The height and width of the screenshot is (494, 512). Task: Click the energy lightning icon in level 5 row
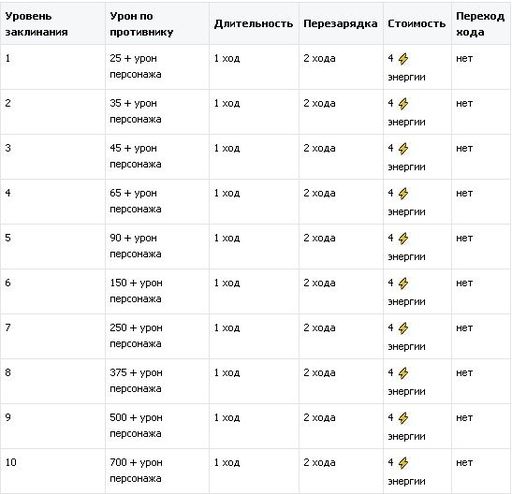tap(403, 239)
